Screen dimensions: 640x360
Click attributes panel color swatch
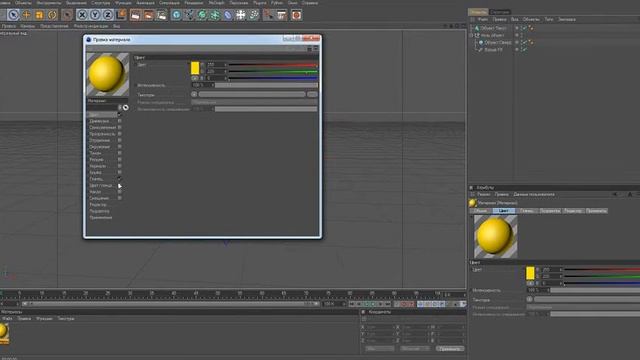[x=530, y=273]
